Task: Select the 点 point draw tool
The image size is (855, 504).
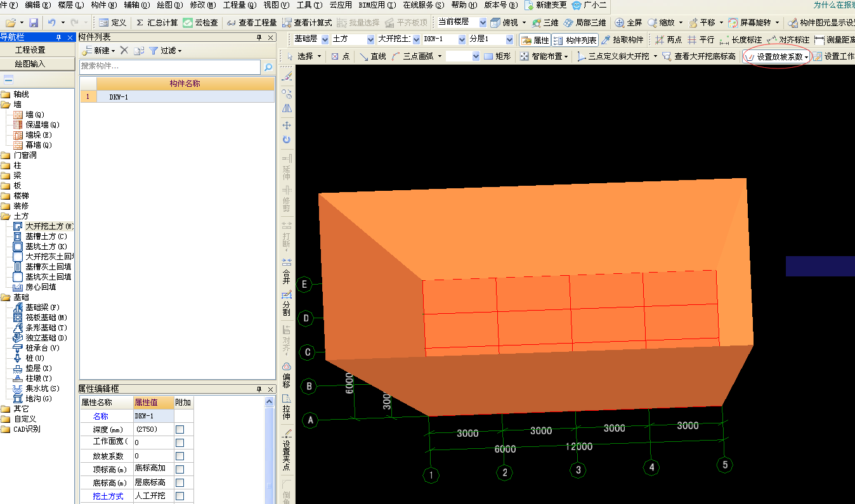Action: [340, 56]
